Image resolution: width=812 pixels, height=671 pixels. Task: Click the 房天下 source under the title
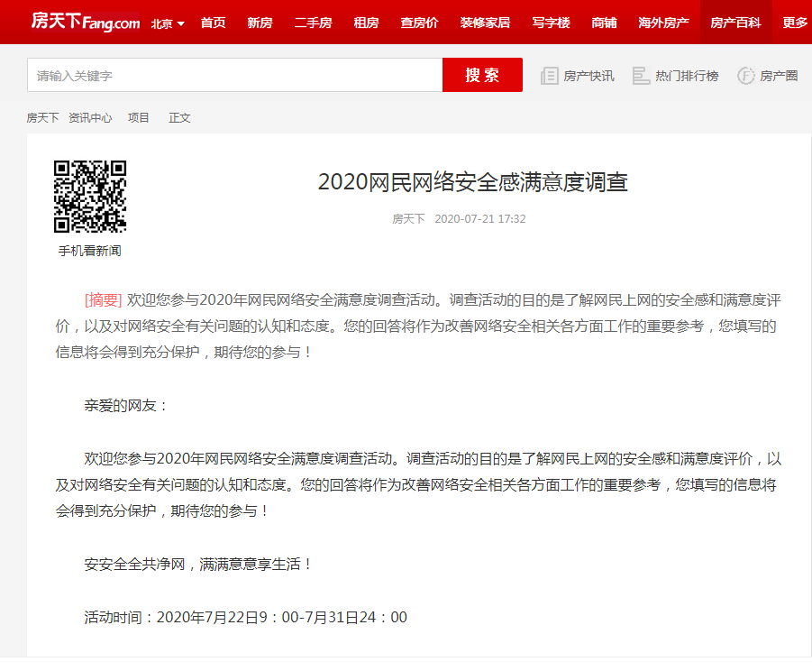[408, 218]
